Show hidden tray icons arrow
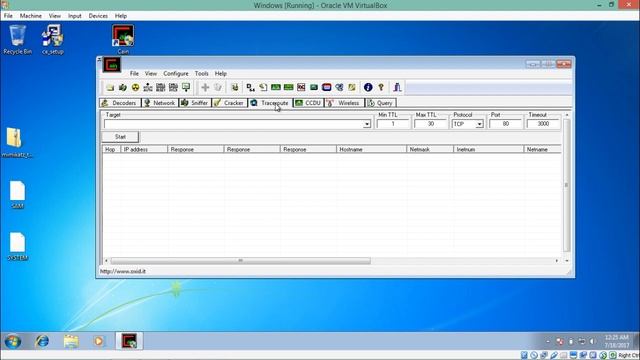The height and width of the screenshot is (360, 640). click(x=548, y=341)
